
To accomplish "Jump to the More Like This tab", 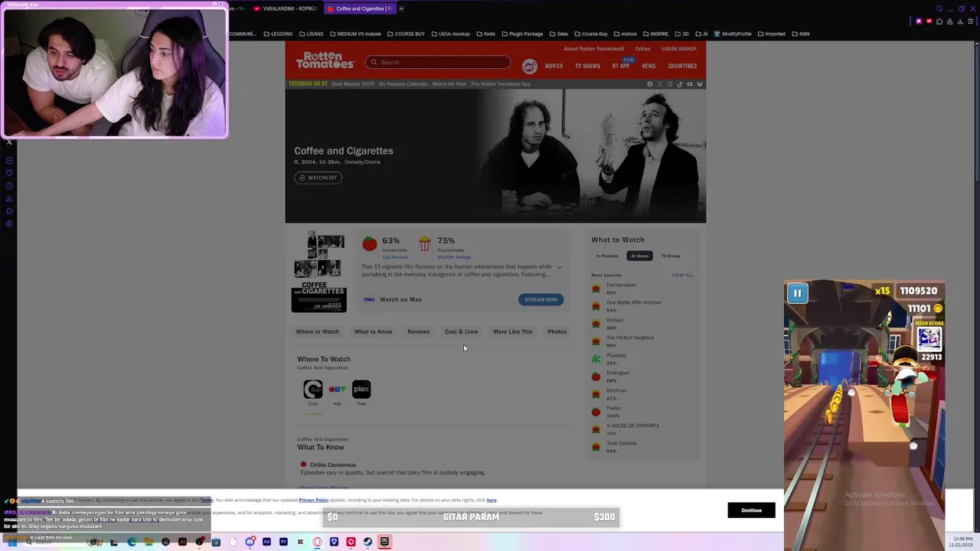I will click(x=513, y=331).
